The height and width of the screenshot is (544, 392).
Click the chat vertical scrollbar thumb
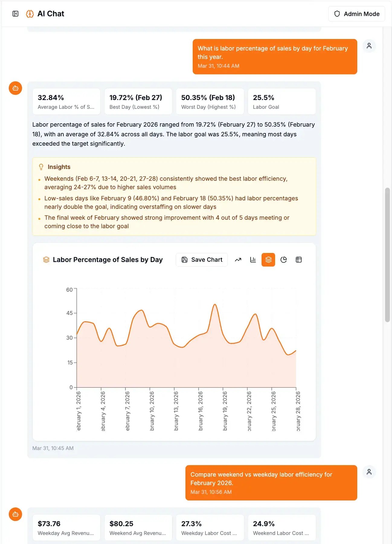click(x=387, y=255)
